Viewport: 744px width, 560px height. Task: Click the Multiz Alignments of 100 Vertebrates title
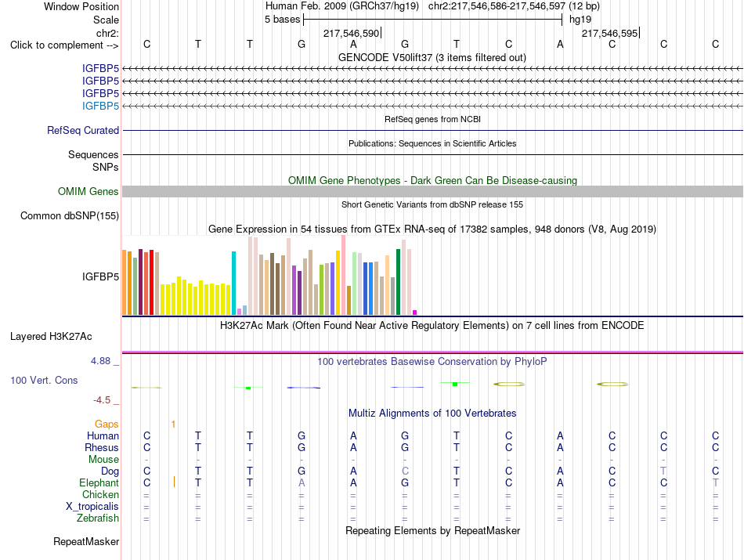tap(432, 413)
